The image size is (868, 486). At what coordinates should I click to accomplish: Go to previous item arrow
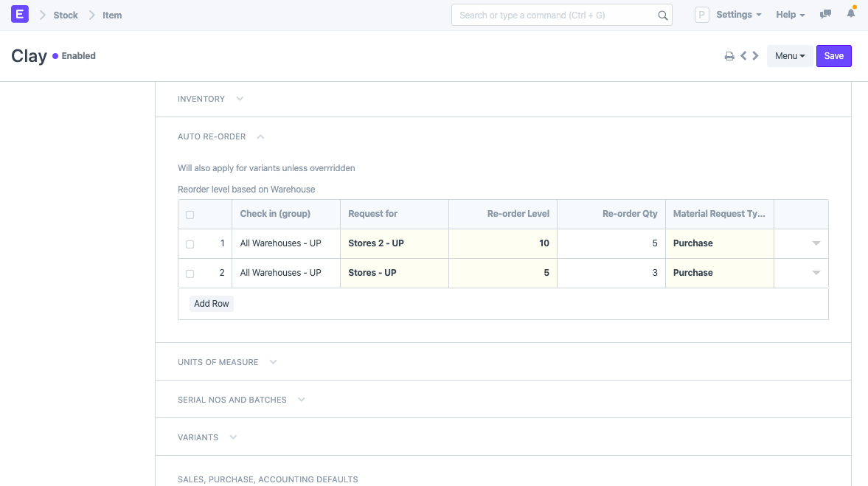(743, 56)
